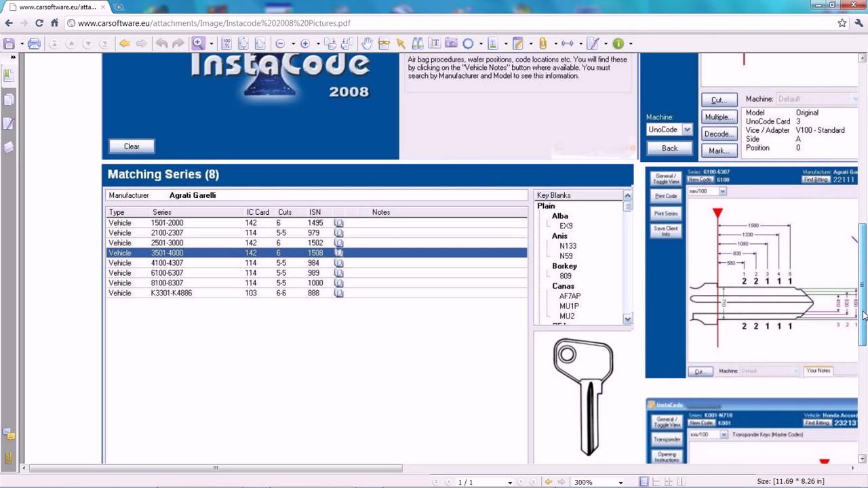
Task: Click the Mark... button
Action: click(x=719, y=151)
